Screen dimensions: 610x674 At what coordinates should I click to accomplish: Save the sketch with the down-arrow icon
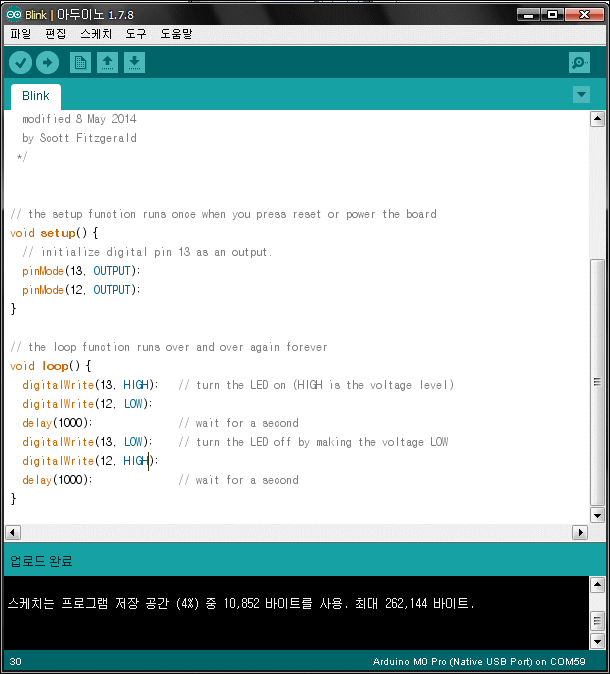135,63
